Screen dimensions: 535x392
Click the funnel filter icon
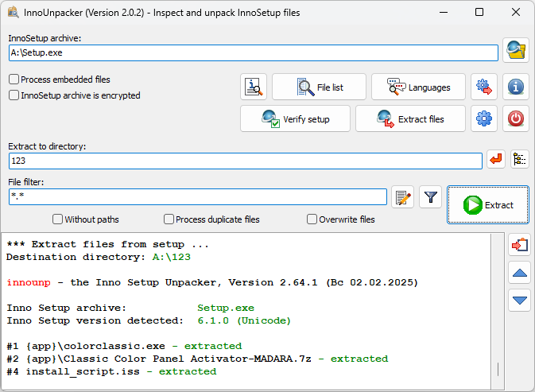tap(431, 197)
